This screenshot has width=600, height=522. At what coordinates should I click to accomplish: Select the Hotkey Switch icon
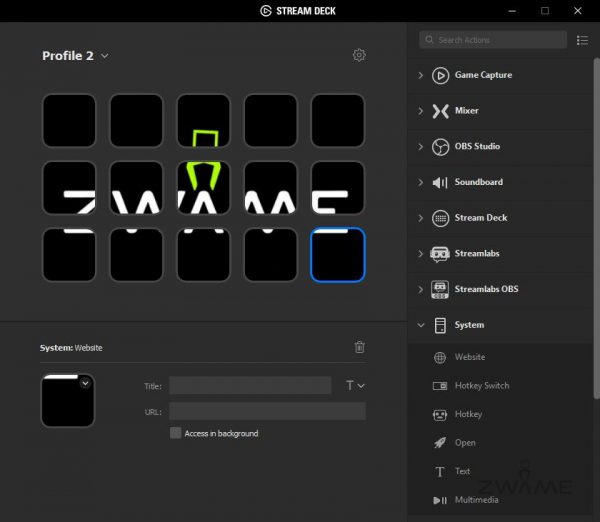(x=440, y=386)
